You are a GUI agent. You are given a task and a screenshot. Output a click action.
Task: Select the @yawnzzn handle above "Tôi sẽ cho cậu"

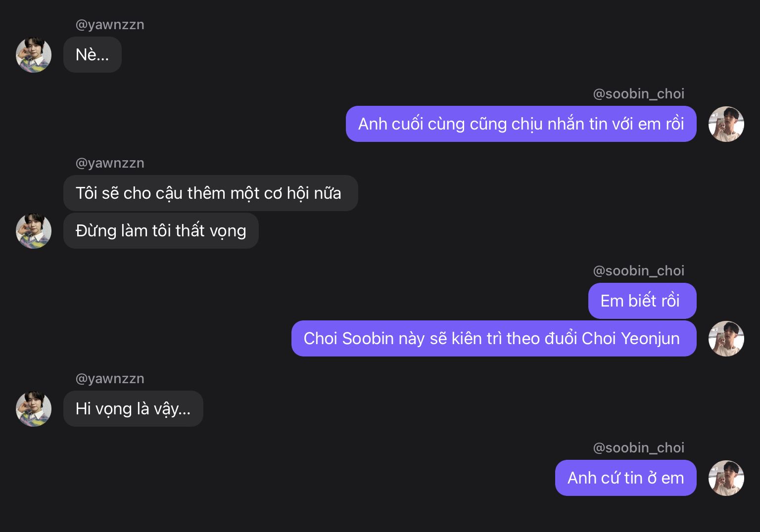[110, 163]
